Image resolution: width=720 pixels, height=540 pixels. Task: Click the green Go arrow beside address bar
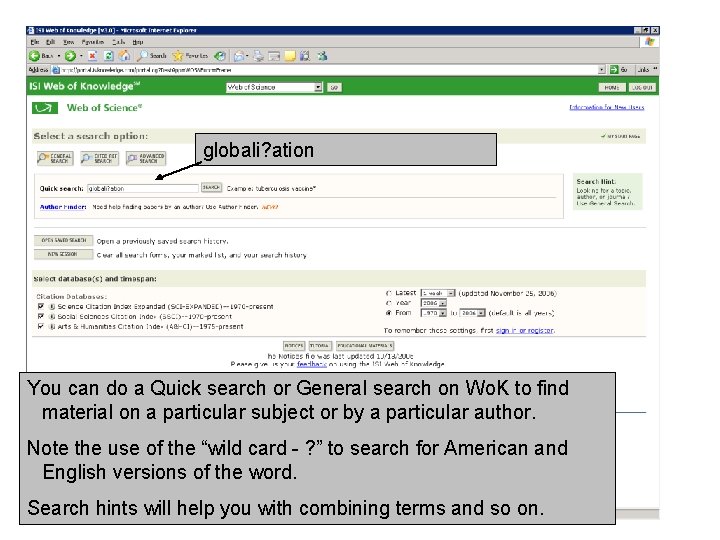[614, 70]
